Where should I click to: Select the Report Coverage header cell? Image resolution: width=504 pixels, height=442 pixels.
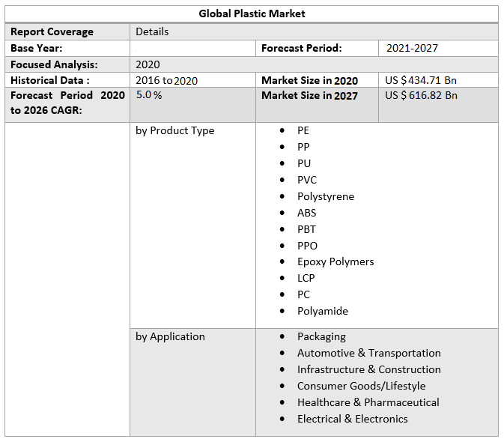tap(52, 31)
